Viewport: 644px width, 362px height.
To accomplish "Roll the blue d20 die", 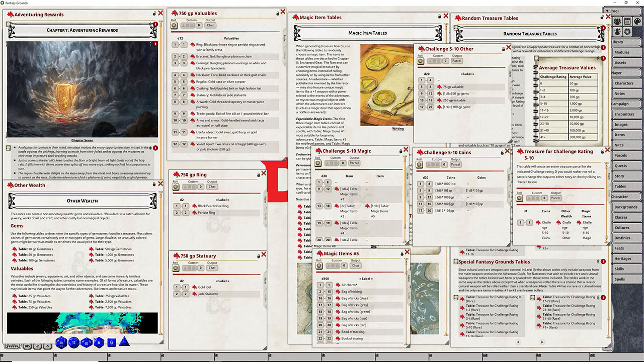I will (x=61, y=342).
